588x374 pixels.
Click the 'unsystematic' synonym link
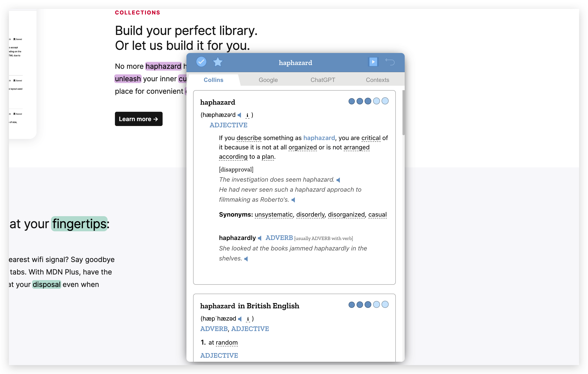(274, 215)
